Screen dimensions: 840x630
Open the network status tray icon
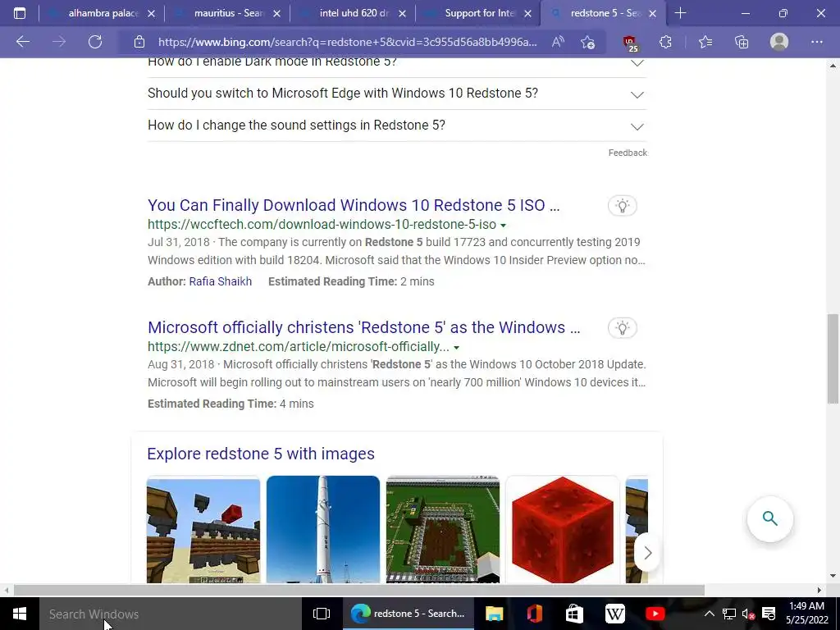(x=728, y=614)
